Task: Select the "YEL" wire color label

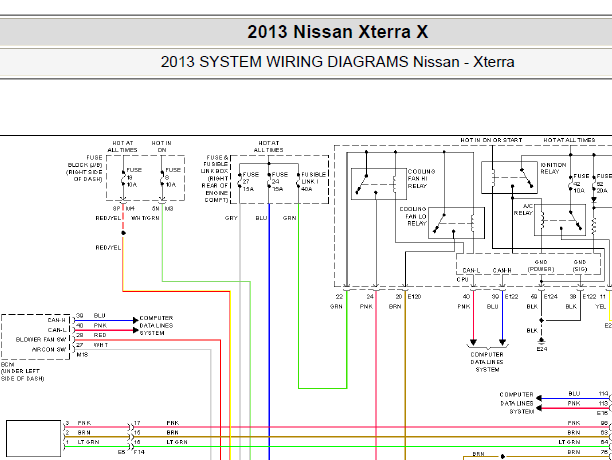Action: [x=600, y=307]
